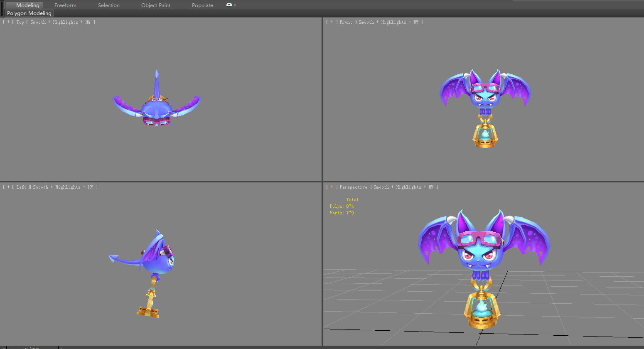
Task: Expand the Polygon Modeling panel
Action: point(29,13)
